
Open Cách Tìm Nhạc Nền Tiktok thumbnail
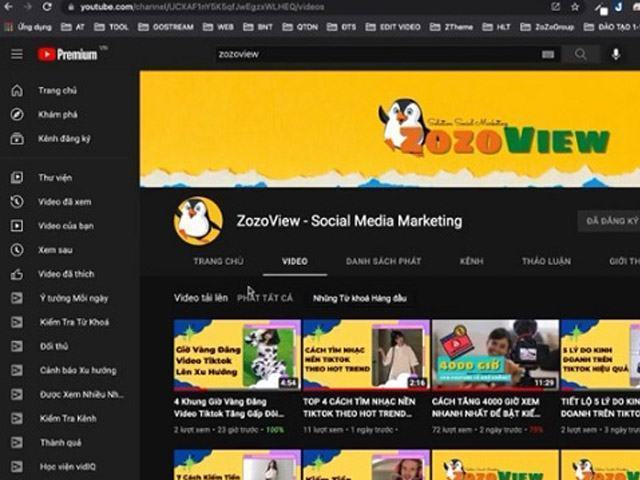pos(366,355)
